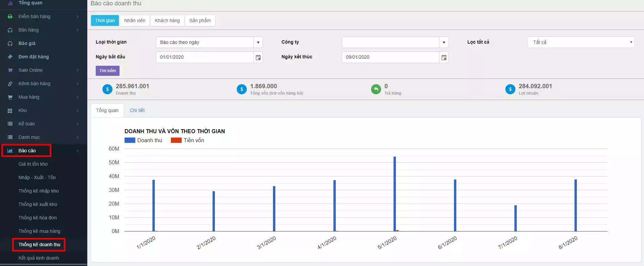
Task: Collapse the Báo cáo menu chevron
Action: [x=78, y=151]
